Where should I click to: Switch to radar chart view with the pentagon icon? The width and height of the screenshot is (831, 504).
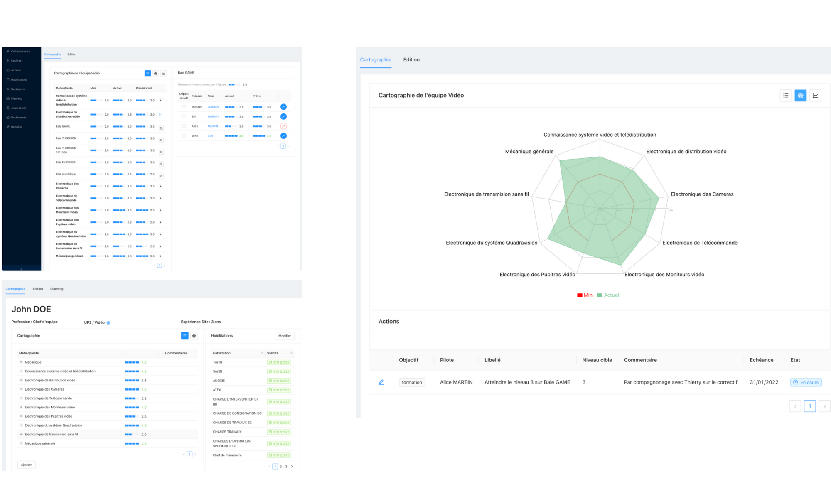(x=800, y=95)
